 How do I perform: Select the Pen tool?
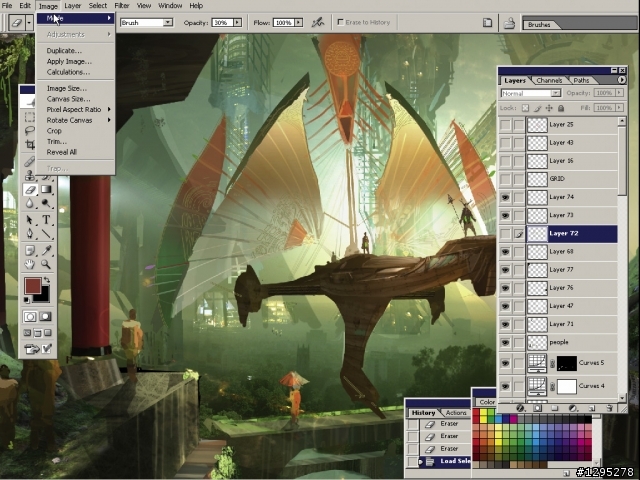[x=29, y=233]
